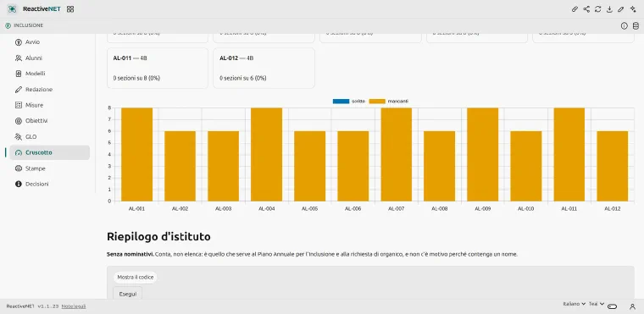
Task: Click the pencil edit icon in top toolbar
Action: 621,9
